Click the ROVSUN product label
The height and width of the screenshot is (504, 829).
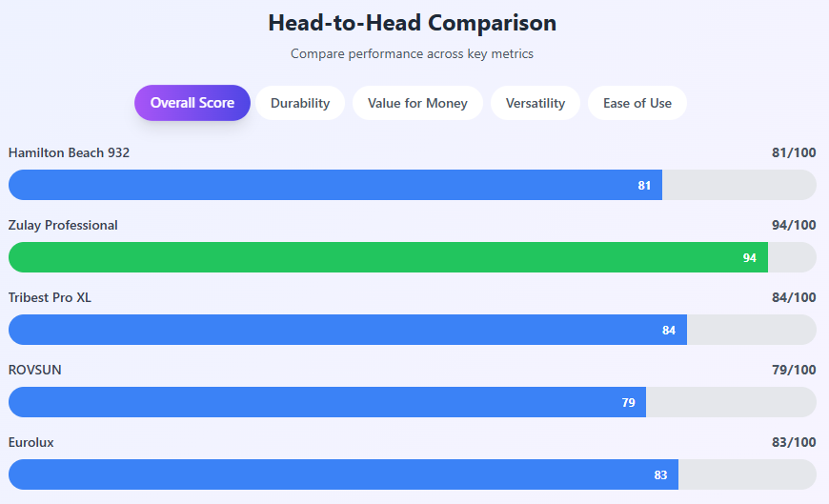point(35,370)
